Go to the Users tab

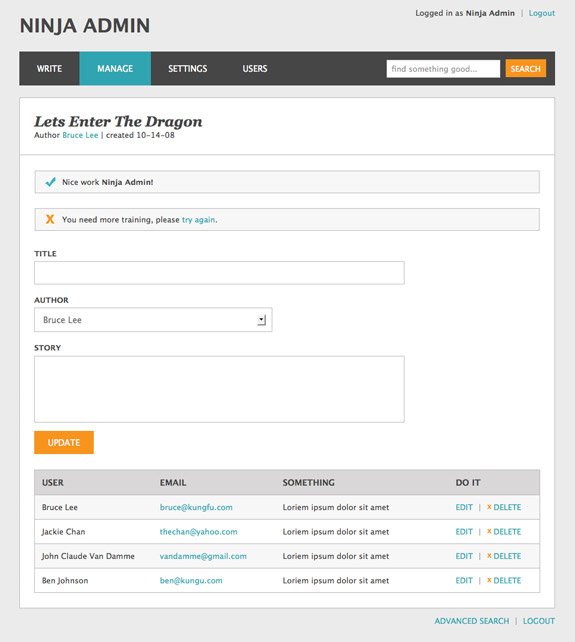[x=255, y=68]
